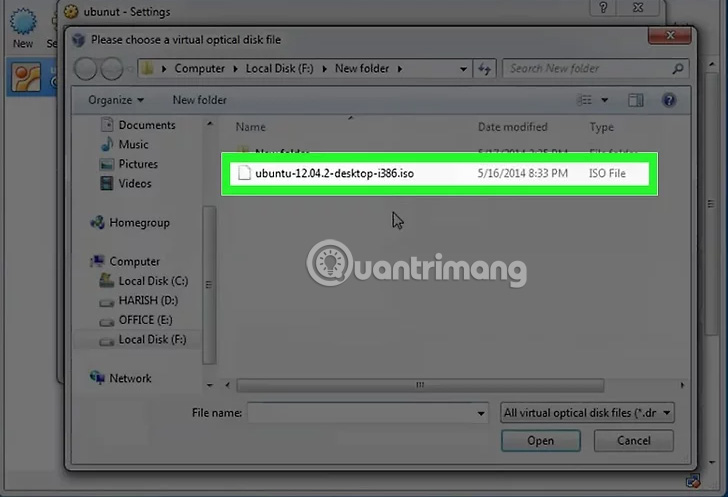The image size is (728, 497).
Task: Click the search magnifier icon
Action: [677, 69]
